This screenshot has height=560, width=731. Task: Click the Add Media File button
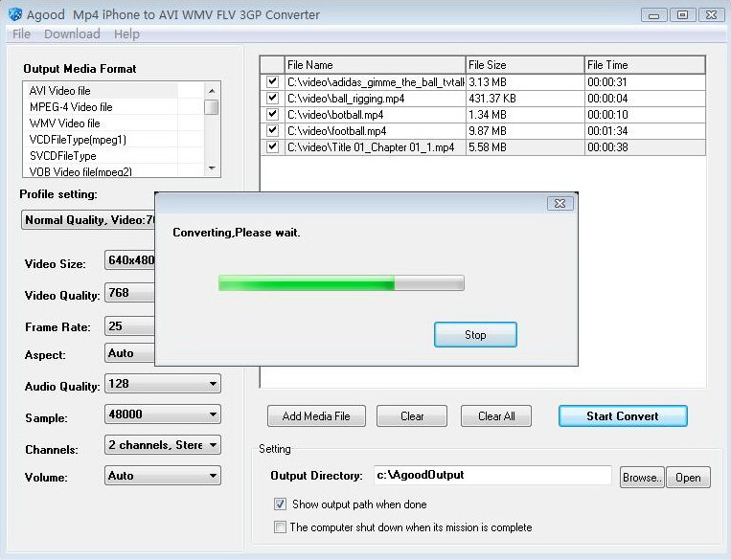(316, 416)
